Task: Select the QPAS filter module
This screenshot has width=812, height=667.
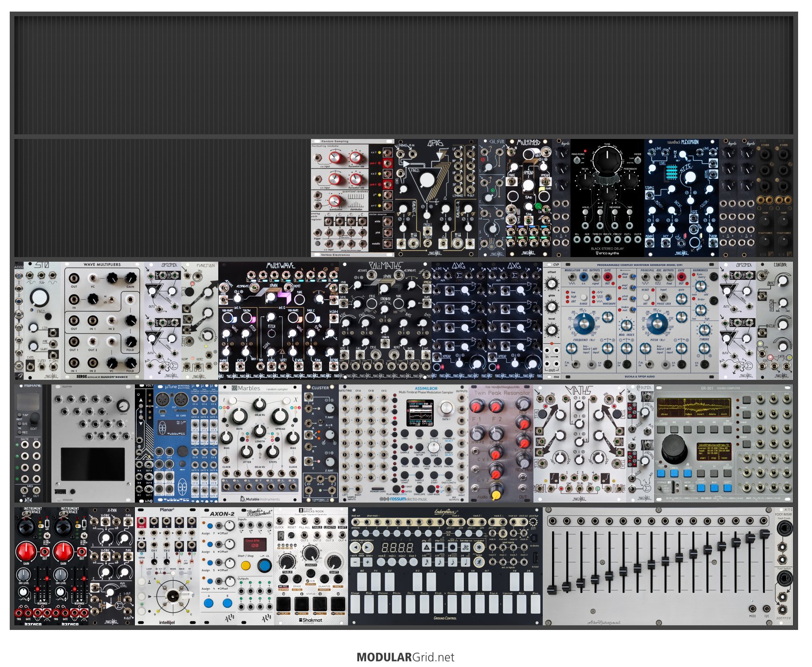Action: (x=436, y=198)
